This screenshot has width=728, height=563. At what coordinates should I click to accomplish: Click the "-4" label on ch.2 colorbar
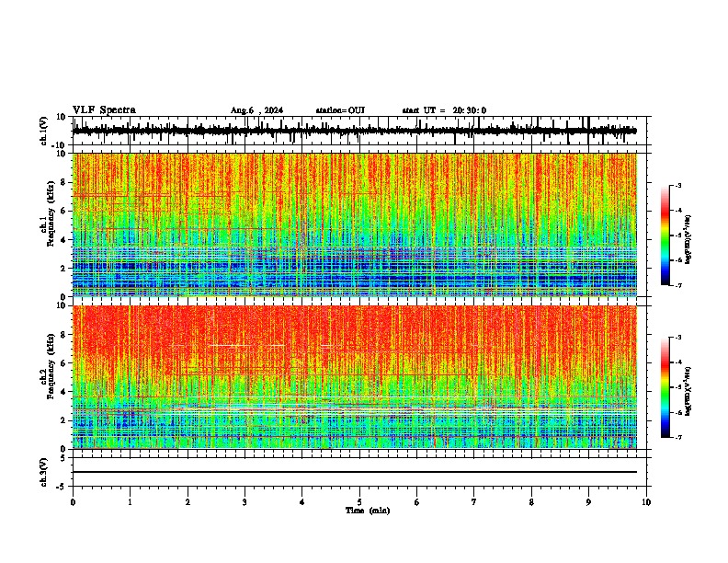(x=678, y=362)
